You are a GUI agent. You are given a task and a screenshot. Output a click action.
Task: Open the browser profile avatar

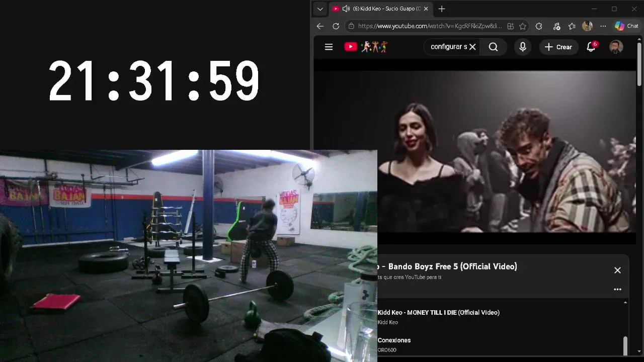pyautogui.click(x=587, y=26)
